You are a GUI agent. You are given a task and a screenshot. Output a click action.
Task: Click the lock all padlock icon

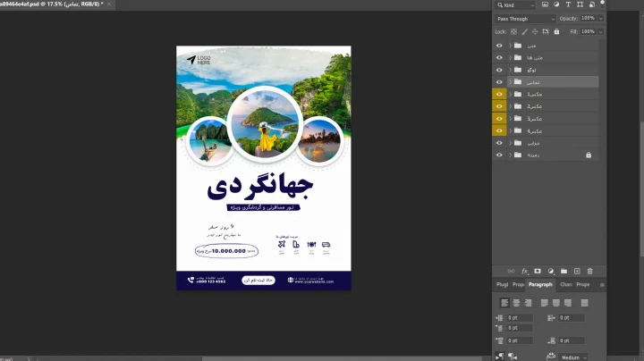click(x=556, y=31)
